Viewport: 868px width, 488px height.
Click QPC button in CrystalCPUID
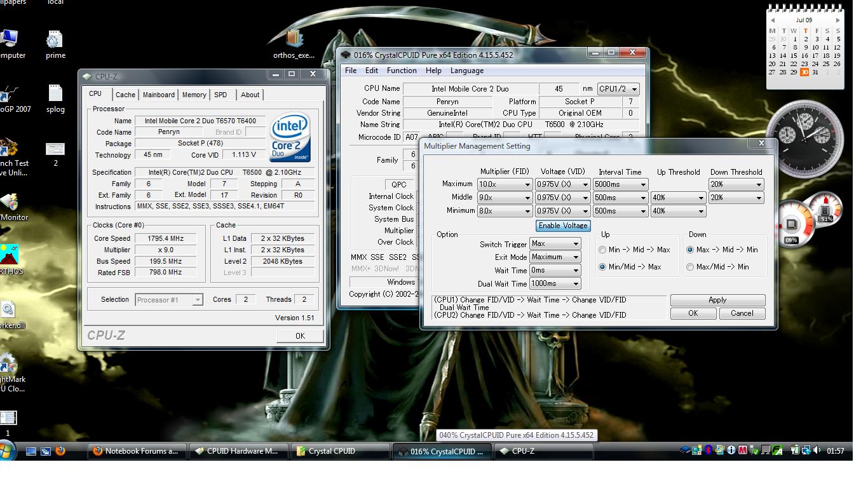(398, 185)
